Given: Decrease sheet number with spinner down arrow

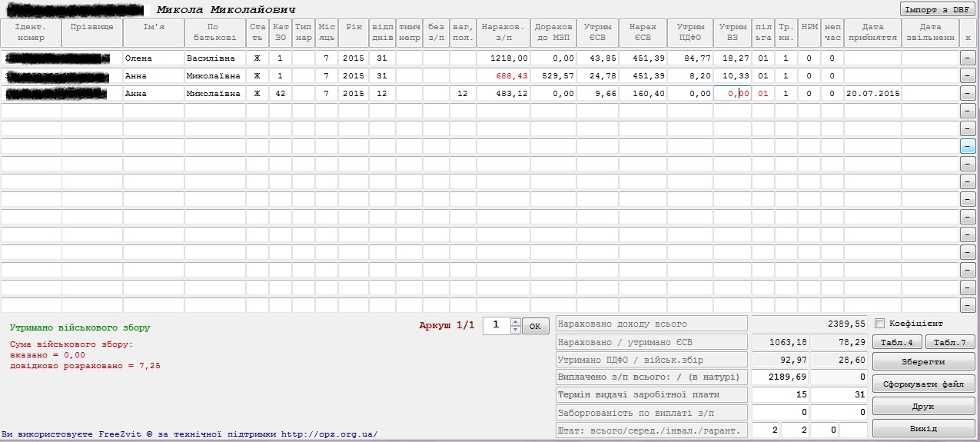Looking at the screenshot, I should 516,330.
